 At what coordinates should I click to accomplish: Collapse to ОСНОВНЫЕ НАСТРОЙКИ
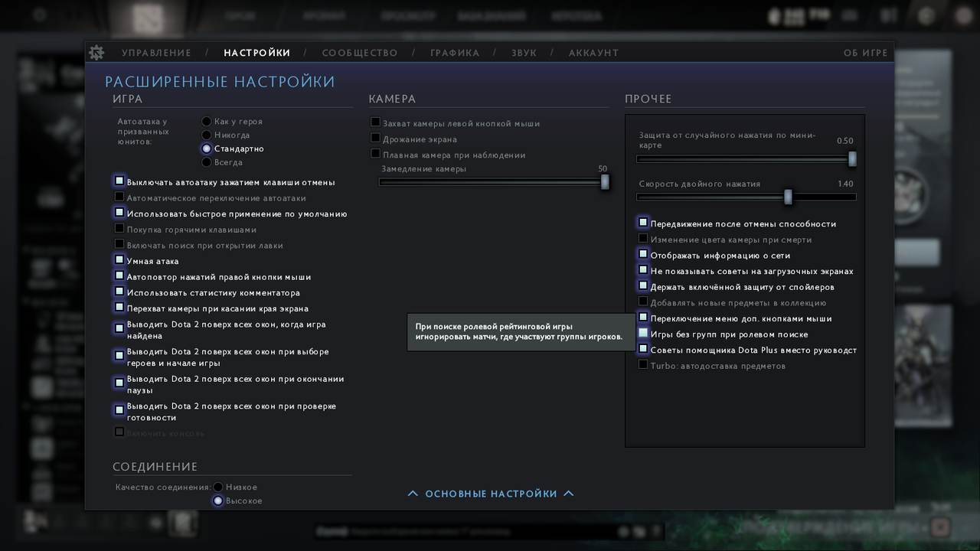click(x=491, y=494)
